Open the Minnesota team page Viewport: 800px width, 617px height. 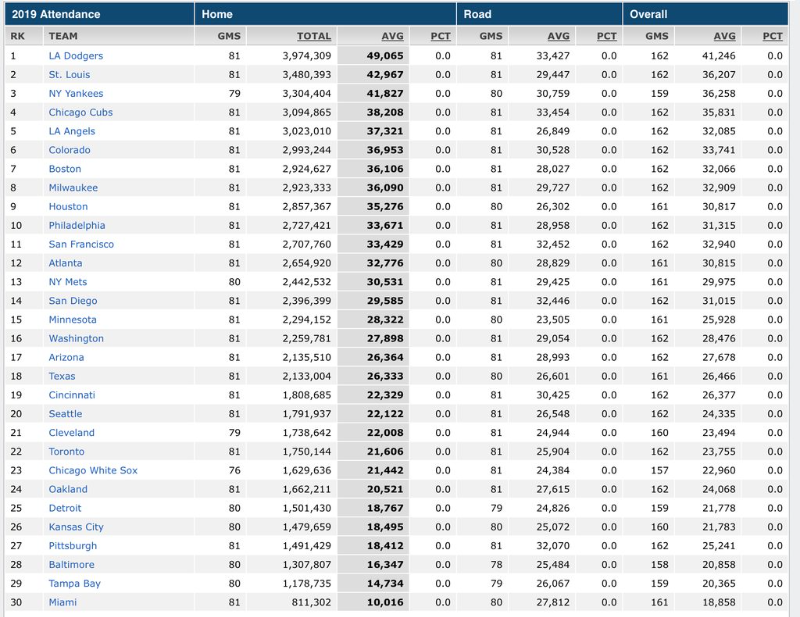tap(72, 320)
